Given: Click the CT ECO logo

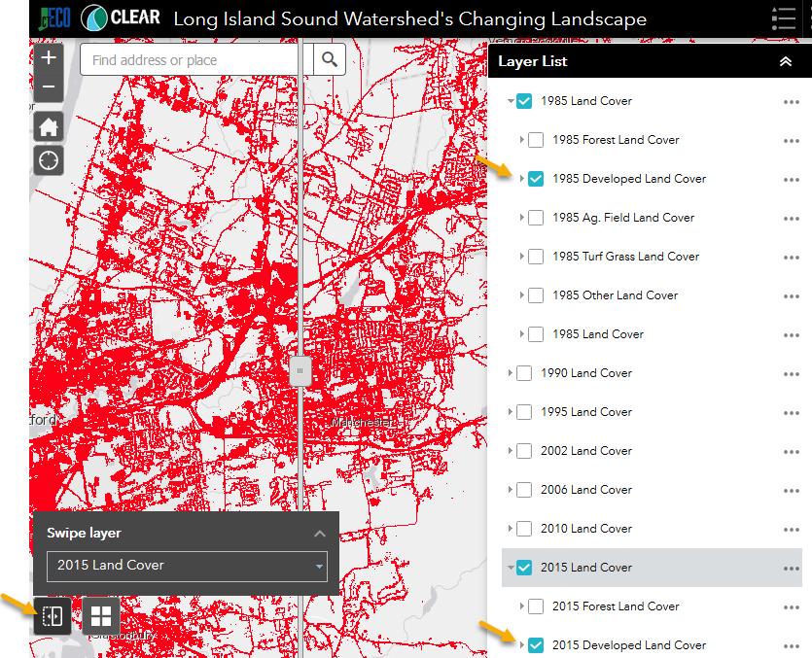Looking at the screenshot, I should [54, 18].
